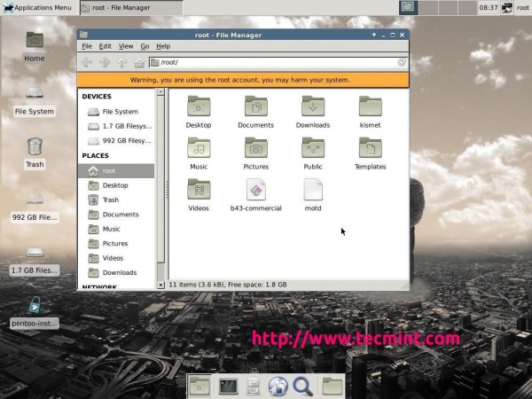Click the active workspace switcher cell
Image resolution: width=532 pixels, height=399 pixels.
click(x=408, y=7)
